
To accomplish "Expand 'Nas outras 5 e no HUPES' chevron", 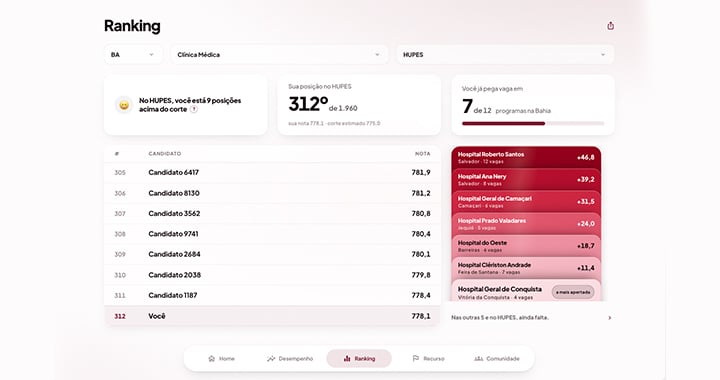I will point(609,318).
